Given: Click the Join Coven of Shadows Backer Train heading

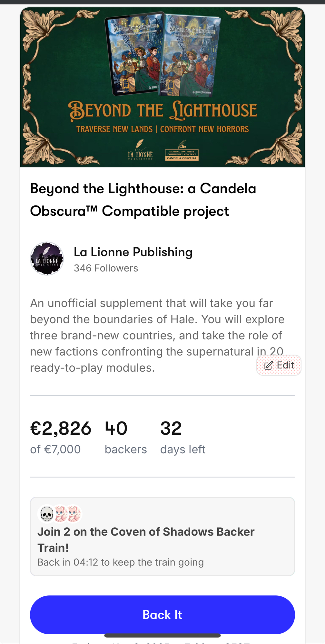Looking at the screenshot, I should click(x=146, y=539).
